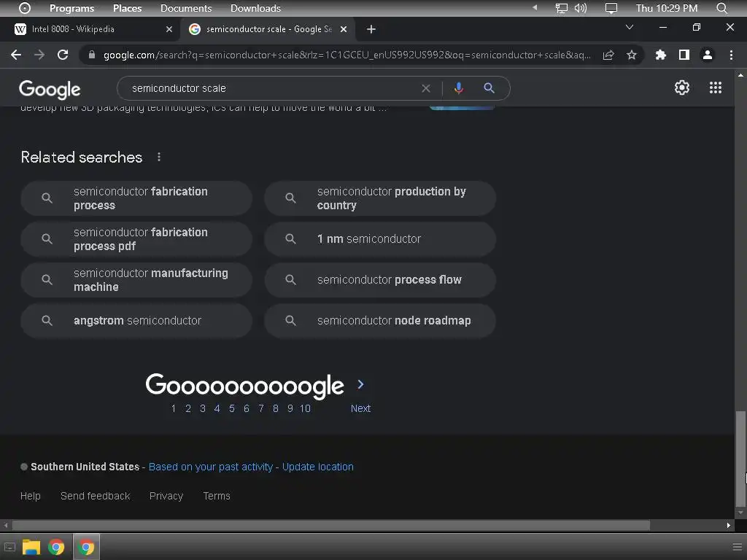Viewport: 747px width, 560px height.
Task: Close the semiconductor scale Google tab
Action: (344, 29)
